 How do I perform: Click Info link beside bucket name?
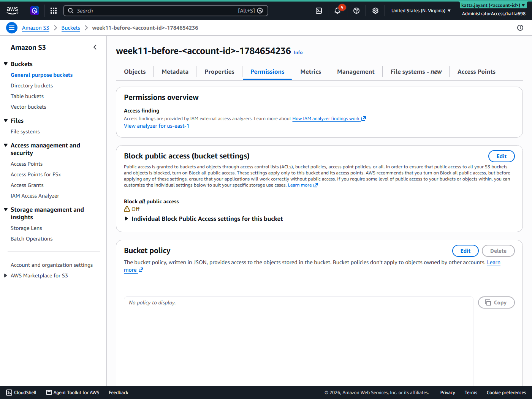298,52
